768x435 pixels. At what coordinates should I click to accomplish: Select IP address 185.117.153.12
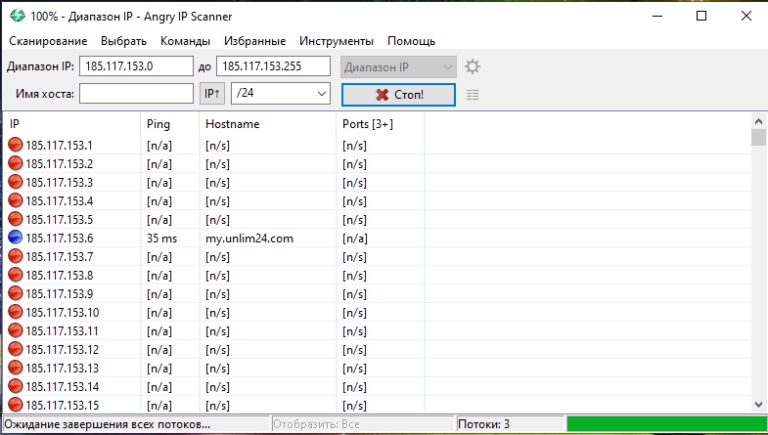pos(62,350)
